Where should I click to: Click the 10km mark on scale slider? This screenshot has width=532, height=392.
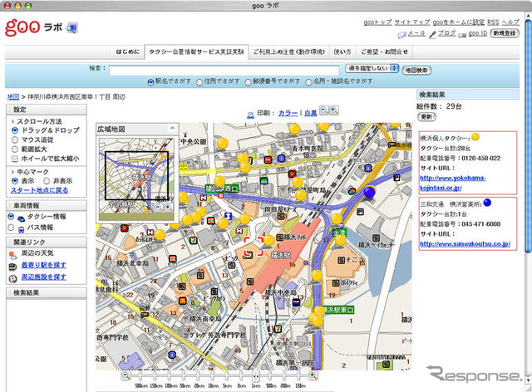coord(213,375)
